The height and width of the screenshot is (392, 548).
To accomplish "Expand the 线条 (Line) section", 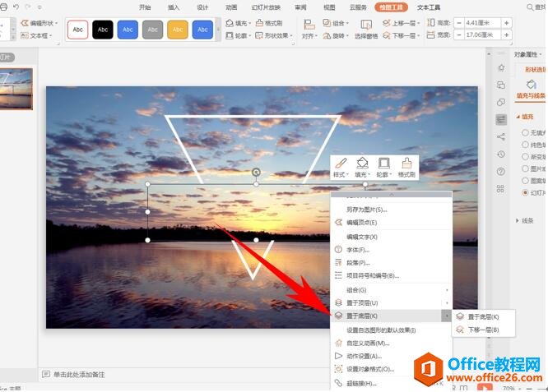I will [525, 220].
